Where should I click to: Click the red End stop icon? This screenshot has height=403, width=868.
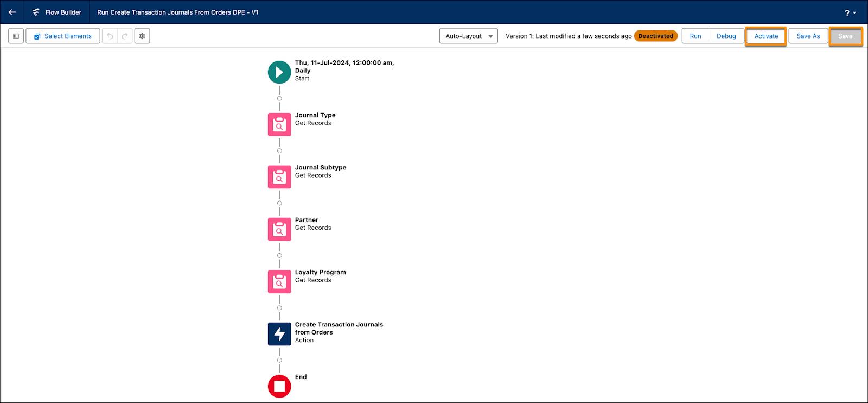tap(279, 386)
